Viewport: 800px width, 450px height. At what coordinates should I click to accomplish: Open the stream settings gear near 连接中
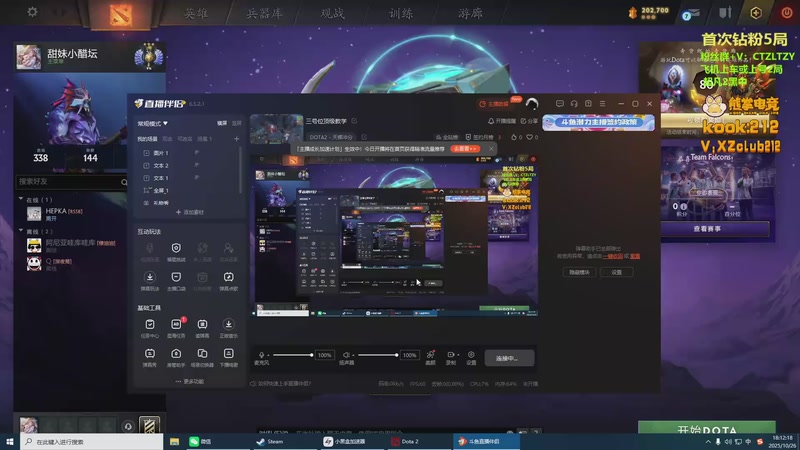(471, 357)
